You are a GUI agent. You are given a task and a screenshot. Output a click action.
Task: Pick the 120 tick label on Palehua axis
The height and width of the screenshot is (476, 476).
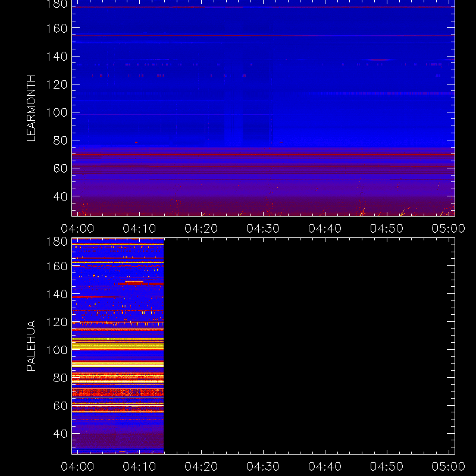tap(57, 322)
